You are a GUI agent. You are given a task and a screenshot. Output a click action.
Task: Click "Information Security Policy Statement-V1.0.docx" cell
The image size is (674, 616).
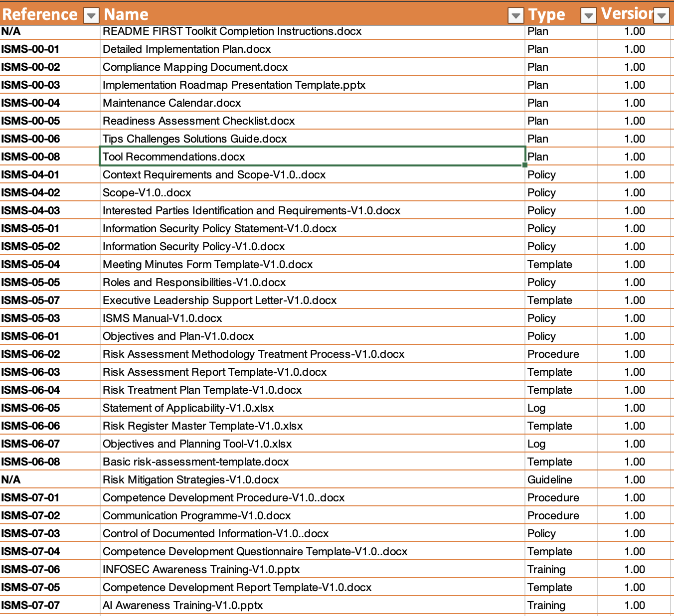click(313, 228)
